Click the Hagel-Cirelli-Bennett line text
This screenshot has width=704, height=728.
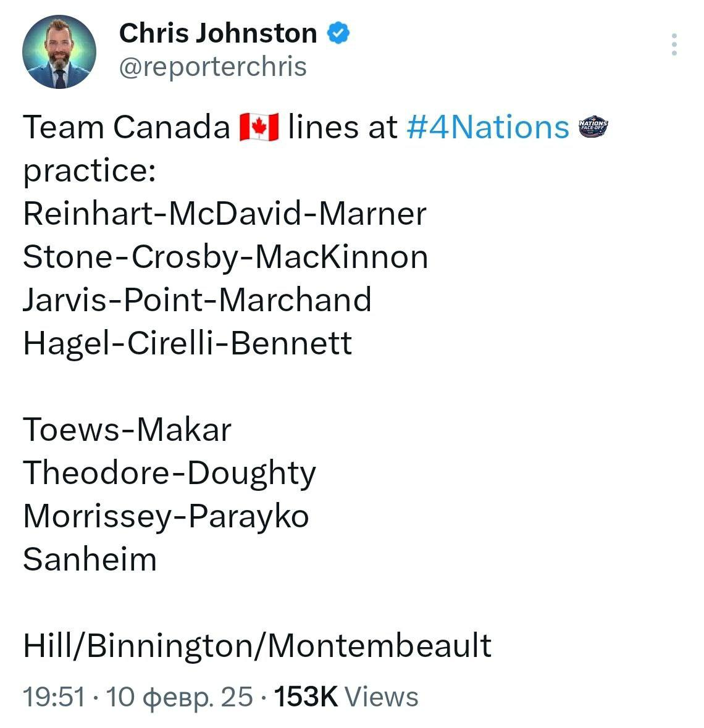pyautogui.click(x=187, y=343)
